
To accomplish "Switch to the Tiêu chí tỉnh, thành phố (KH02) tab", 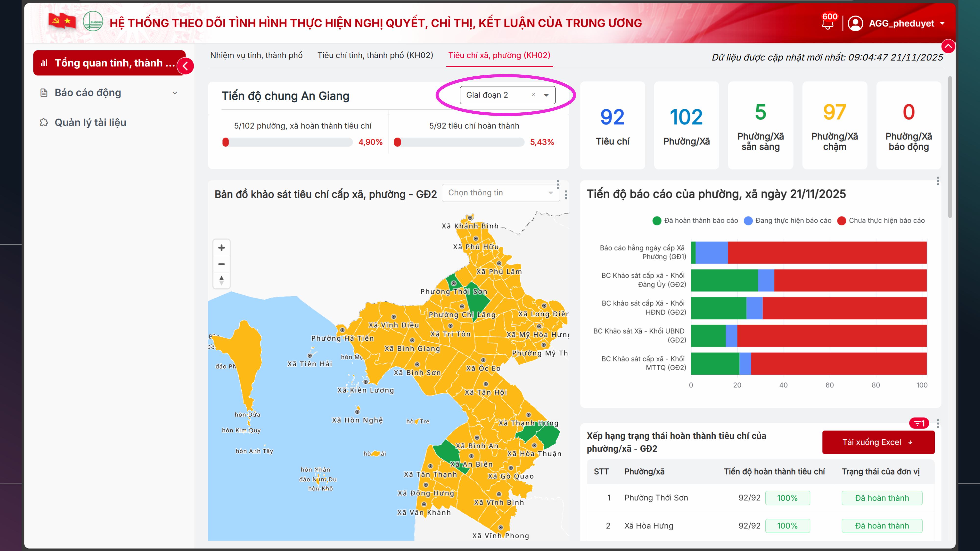I will click(375, 56).
